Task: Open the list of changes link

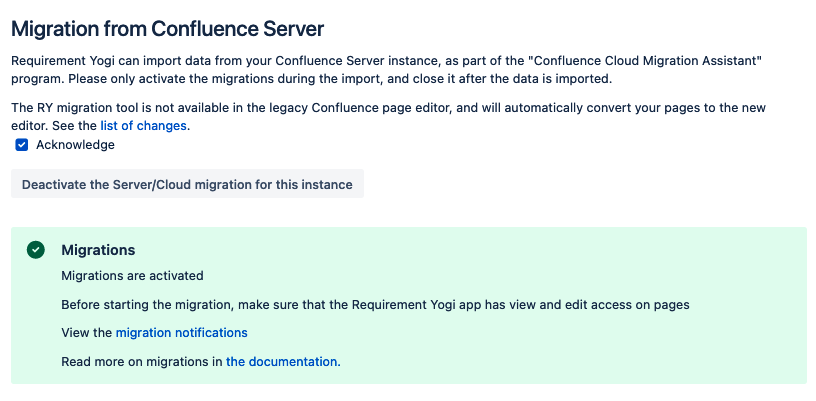Action: click(144, 125)
